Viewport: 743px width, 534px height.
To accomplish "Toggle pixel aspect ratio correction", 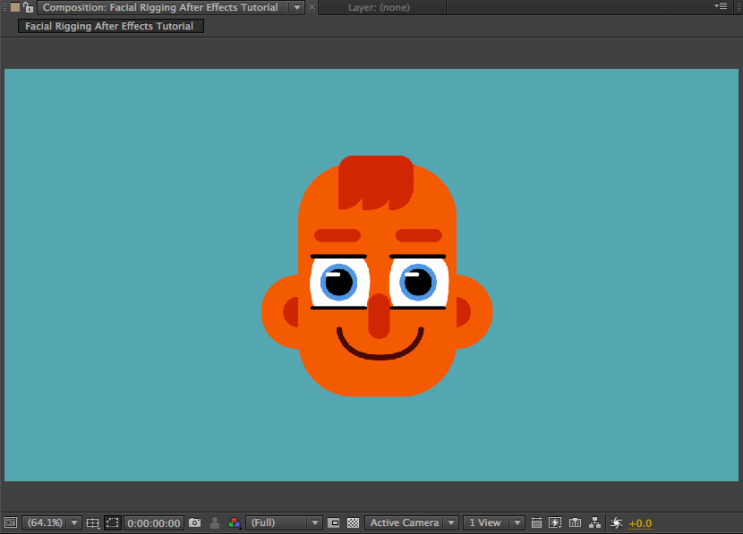I will [x=536, y=523].
